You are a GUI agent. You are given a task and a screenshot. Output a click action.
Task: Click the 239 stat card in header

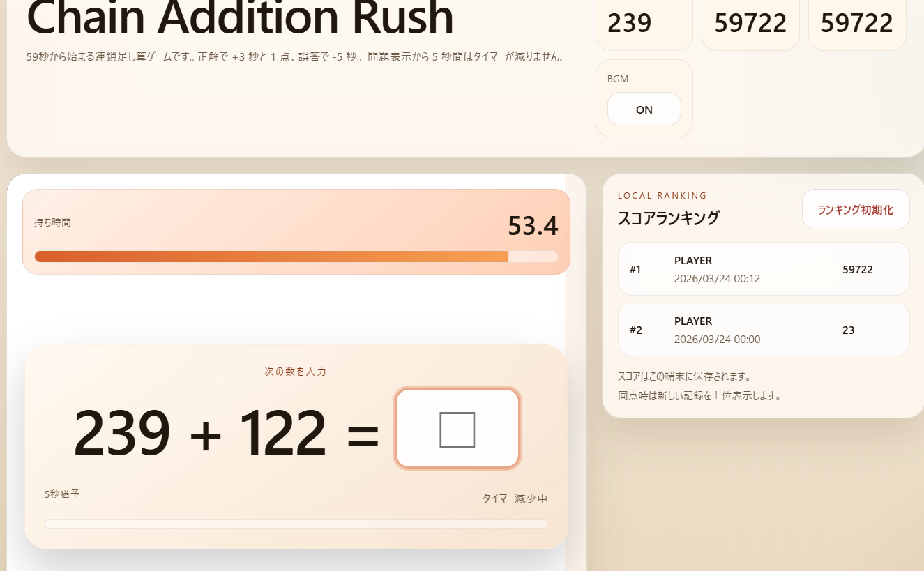[x=643, y=24]
